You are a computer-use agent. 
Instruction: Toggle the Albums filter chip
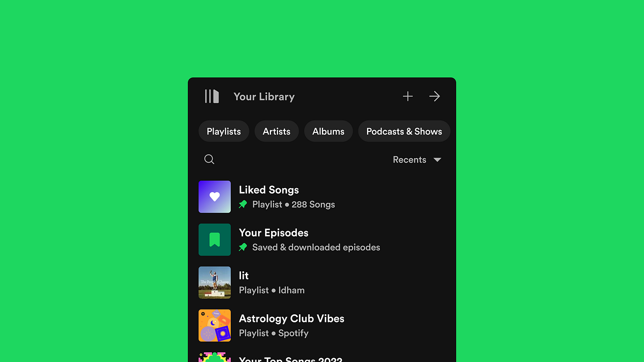pos(328,131)
